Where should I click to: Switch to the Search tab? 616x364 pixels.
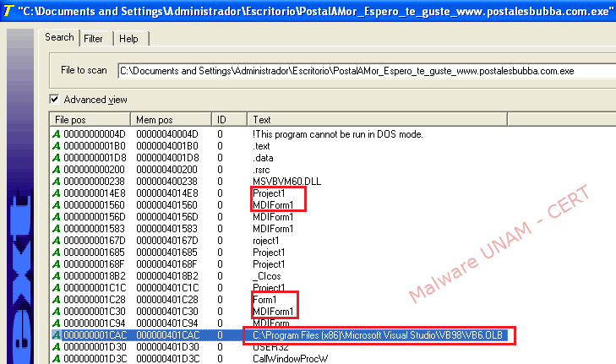[x=60, y=38]
